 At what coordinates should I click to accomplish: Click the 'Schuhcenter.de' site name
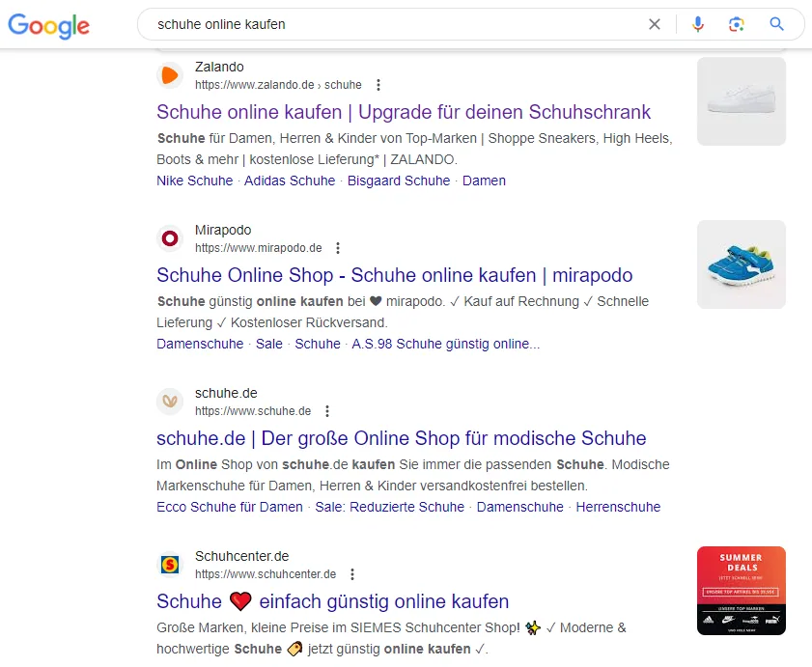pyautogui.click(x=241, y=556)
